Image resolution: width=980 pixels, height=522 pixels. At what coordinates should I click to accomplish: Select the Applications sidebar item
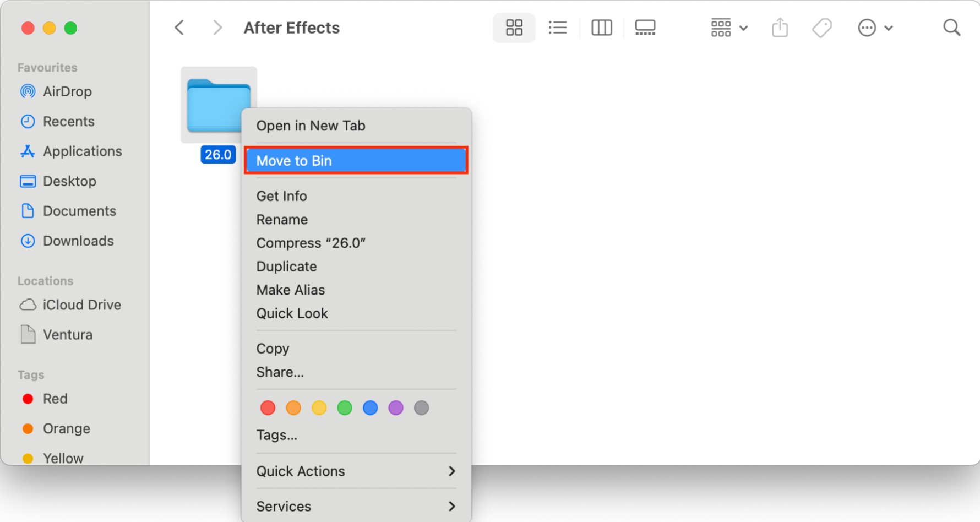pyautogui.click(x=82, y=151)
